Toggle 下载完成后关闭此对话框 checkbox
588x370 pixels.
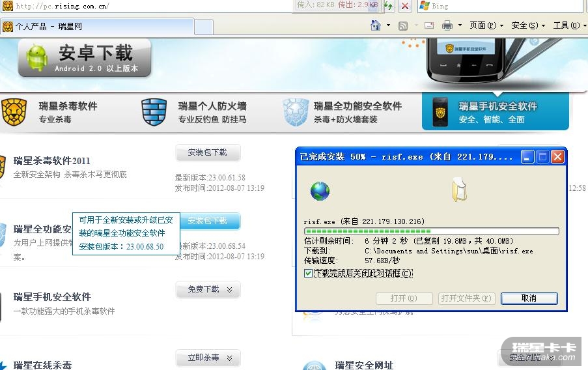[308, 273]
